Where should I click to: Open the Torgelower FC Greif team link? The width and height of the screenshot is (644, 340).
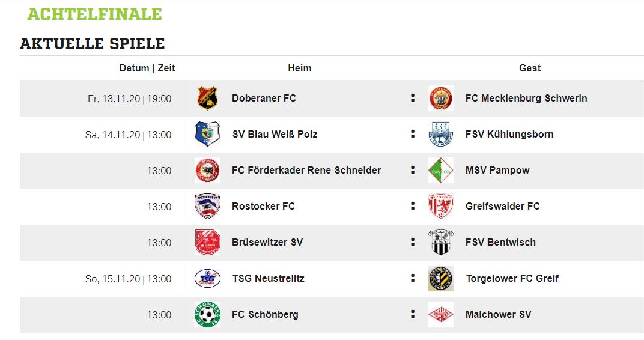(512, 278)
